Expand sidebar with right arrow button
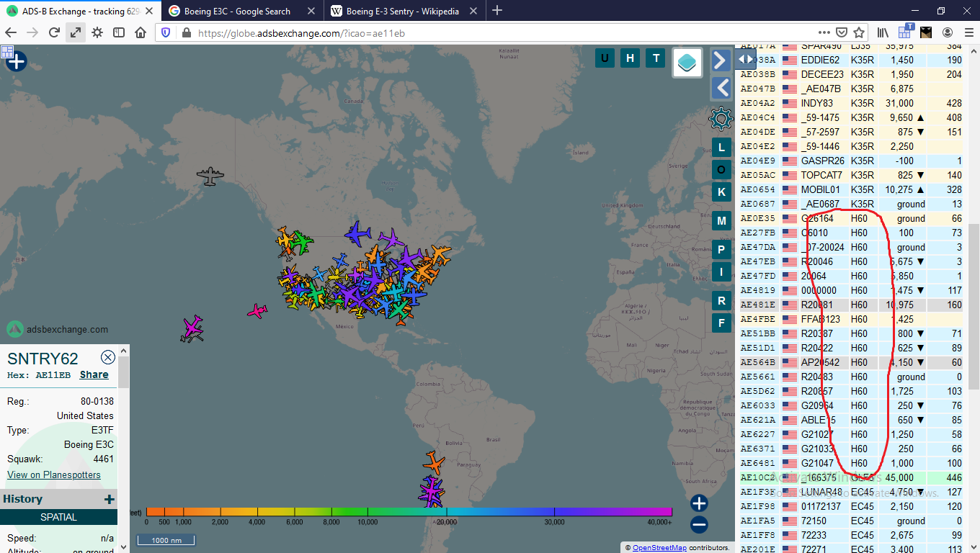Screen dimensions: 980x553 (721, 60)
